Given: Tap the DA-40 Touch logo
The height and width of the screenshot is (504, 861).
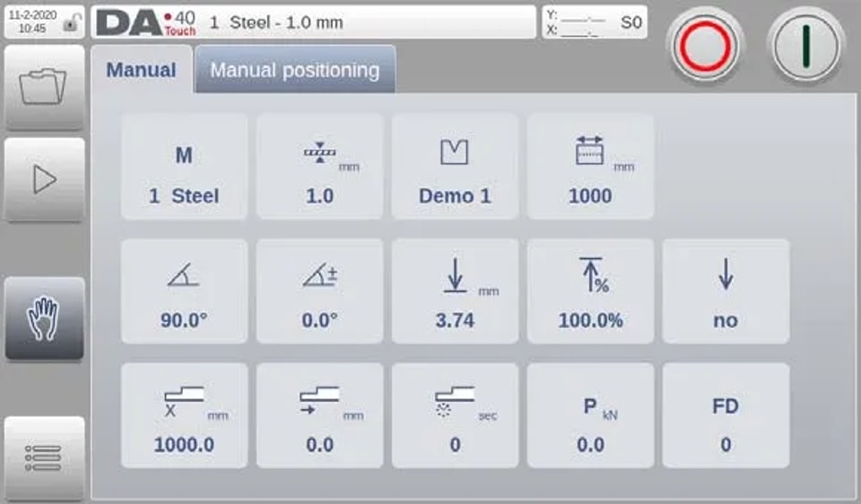Looking at the screenshot, I should pyautogui.click(x=146, y=23).
